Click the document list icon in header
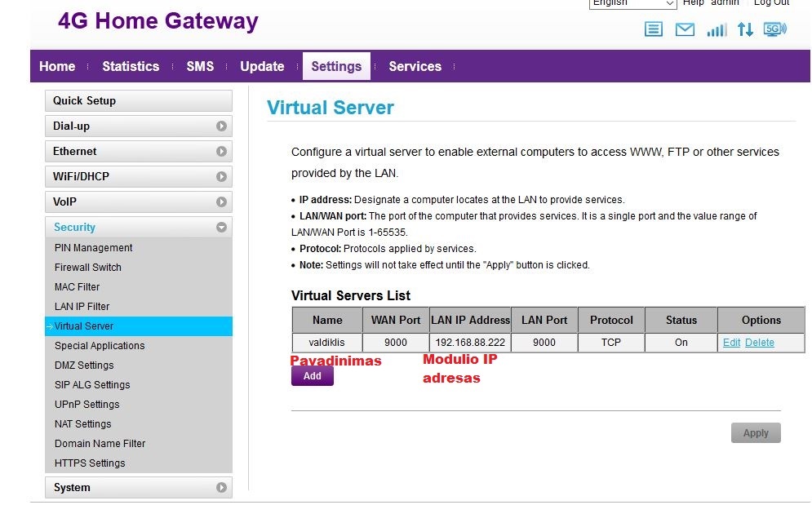The width and height of the screenshot is (812, 505). [x=653, y=30]
